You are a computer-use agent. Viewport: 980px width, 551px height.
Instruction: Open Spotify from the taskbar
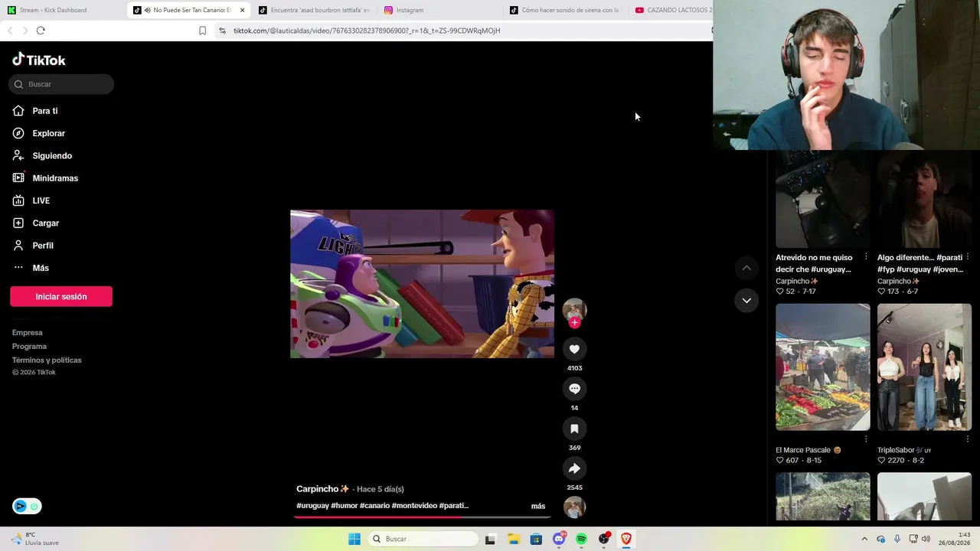pyautogui.click(x=581, y=539)
